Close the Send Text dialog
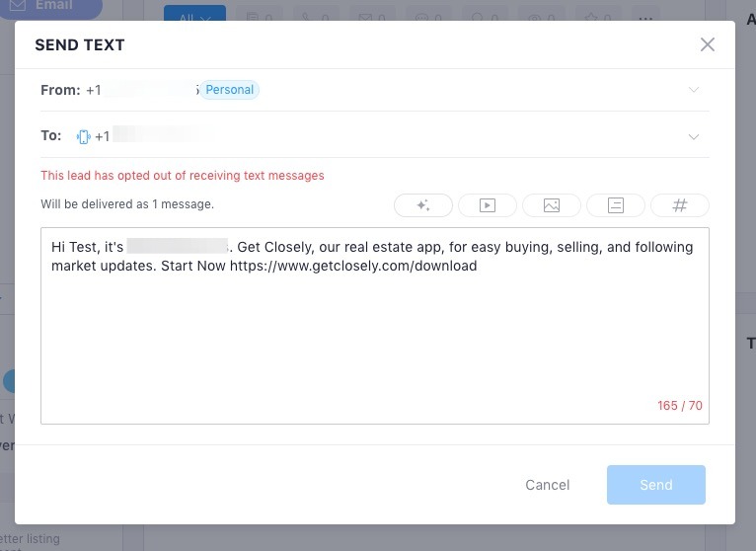This screenshot has height=551, width=756. [x=707, y=44]
